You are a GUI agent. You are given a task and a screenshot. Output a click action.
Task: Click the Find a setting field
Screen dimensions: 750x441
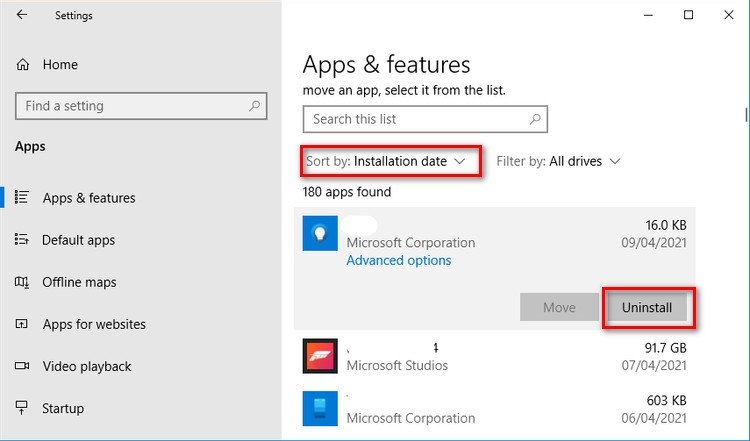130,106
